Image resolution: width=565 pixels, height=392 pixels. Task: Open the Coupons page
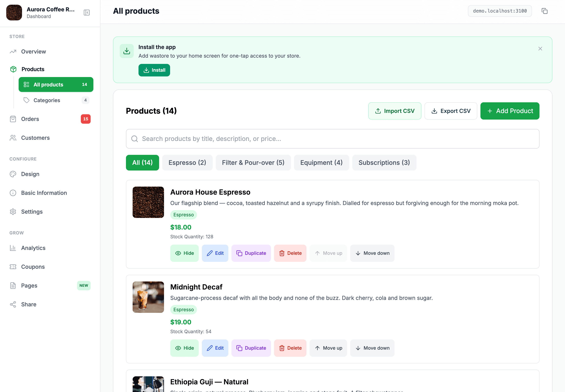pos(50,267)
